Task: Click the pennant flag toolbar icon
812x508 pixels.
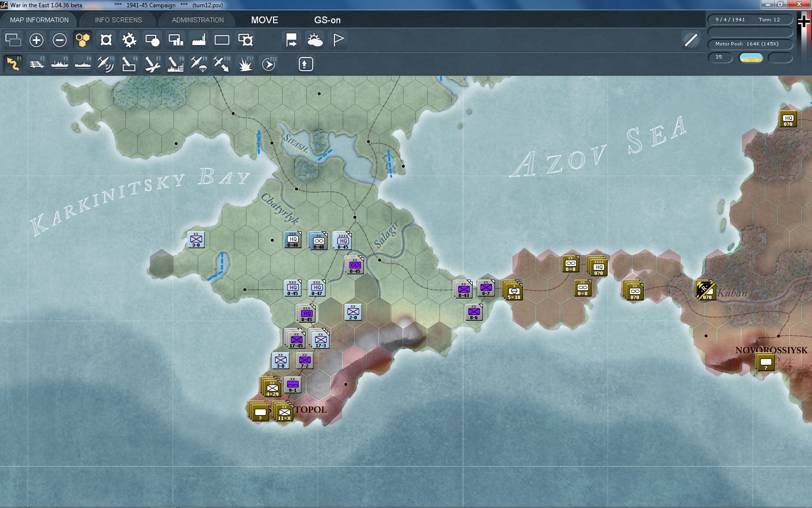Action: pyautogui.click(x=338, y=40)
